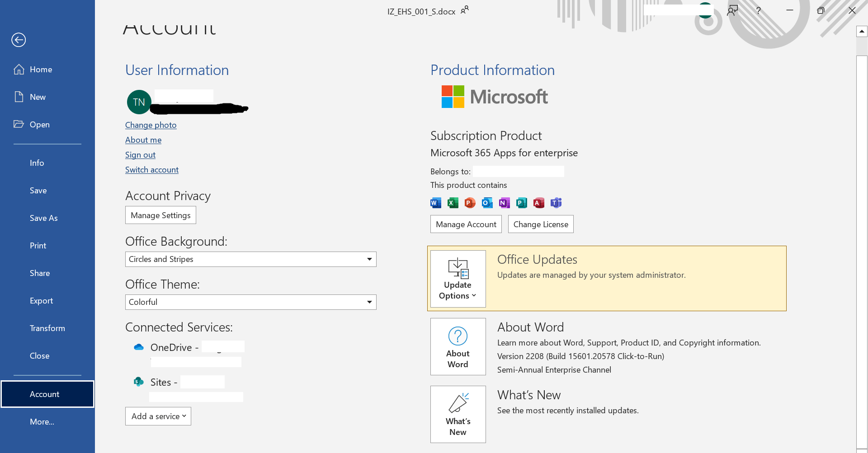Open the Info section
This screenshot has width=868, height=453.
click(x=47, y=163)
